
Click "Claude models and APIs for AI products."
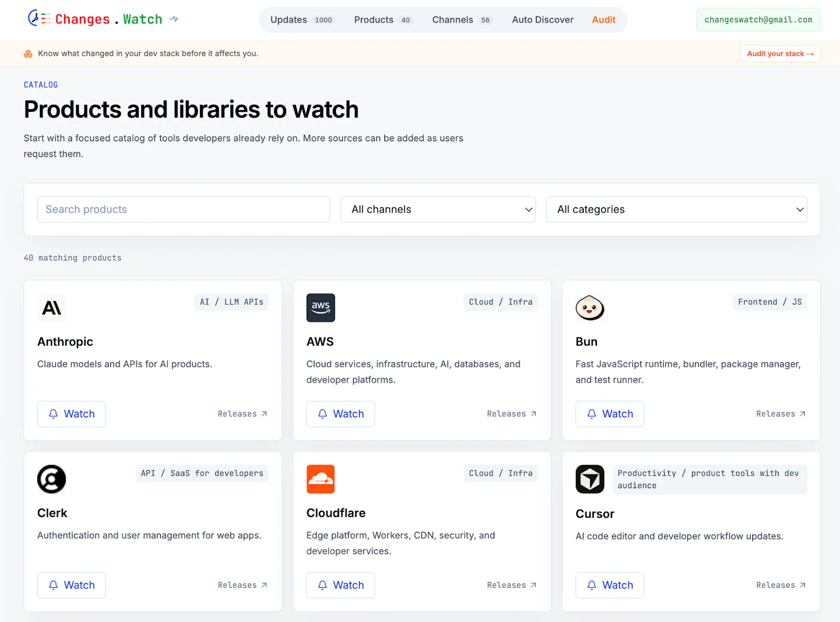coord(124,364)
